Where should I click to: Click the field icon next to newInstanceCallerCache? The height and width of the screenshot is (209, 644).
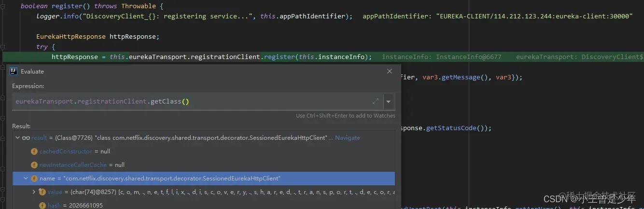pos(34,165)
